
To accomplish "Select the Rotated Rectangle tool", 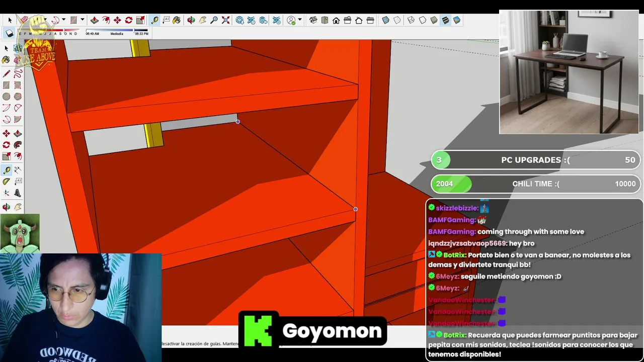I will 18,85.
